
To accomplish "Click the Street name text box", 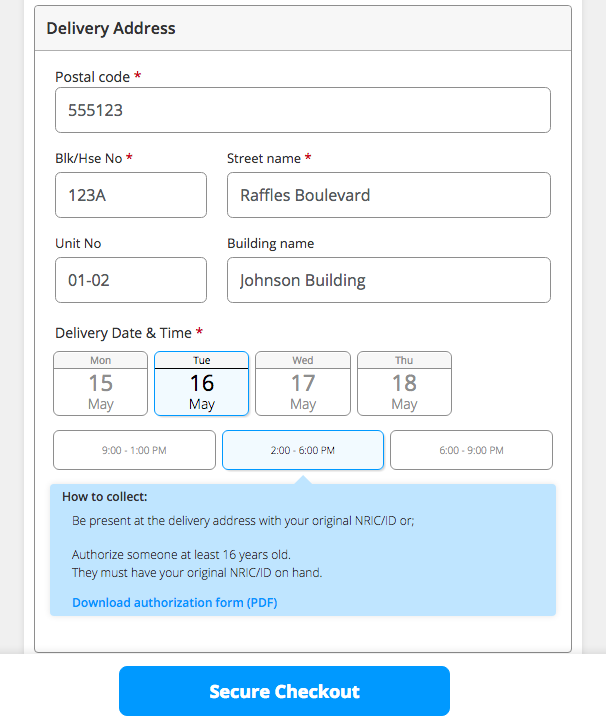I will tap(388, 195).
